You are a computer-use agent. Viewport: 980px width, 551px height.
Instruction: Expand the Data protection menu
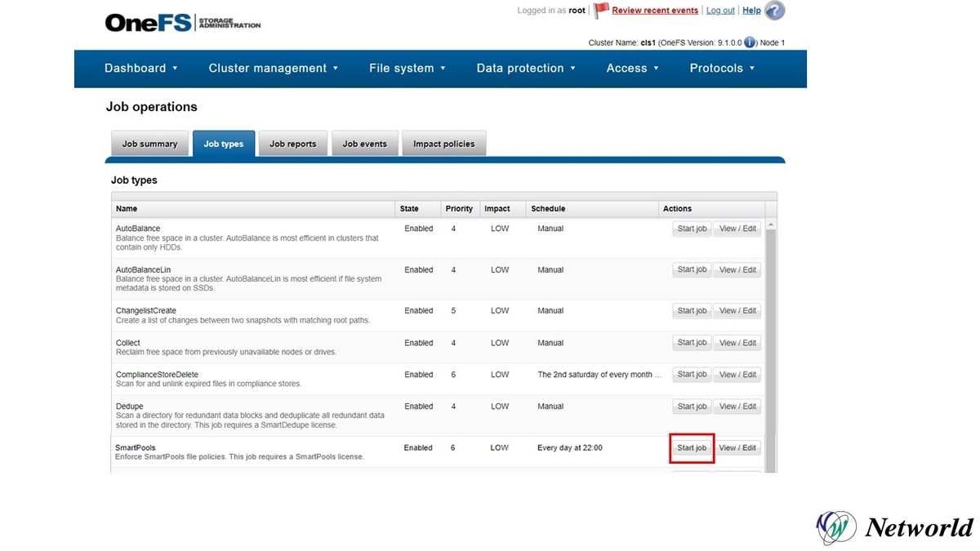[x=527, y=69]
